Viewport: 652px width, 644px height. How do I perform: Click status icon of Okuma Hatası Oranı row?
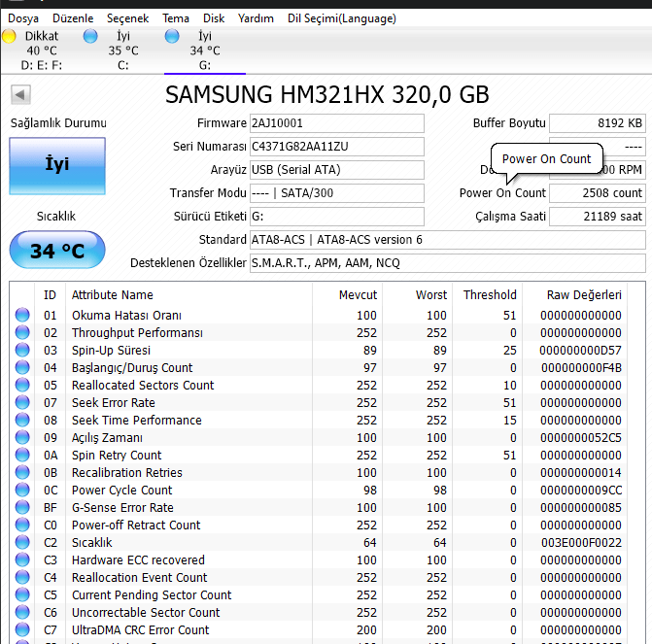pos(22,315)
